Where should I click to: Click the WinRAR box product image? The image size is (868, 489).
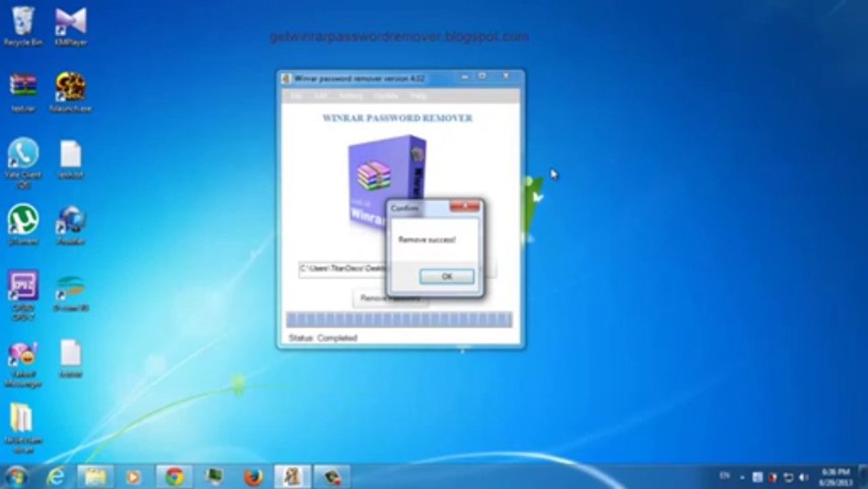pos(387,182)
